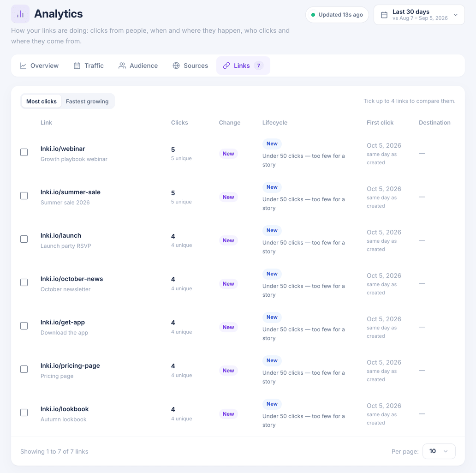Click the purple New change badge for pricing-page
This screenshot has width=476, height=473.
228,371
